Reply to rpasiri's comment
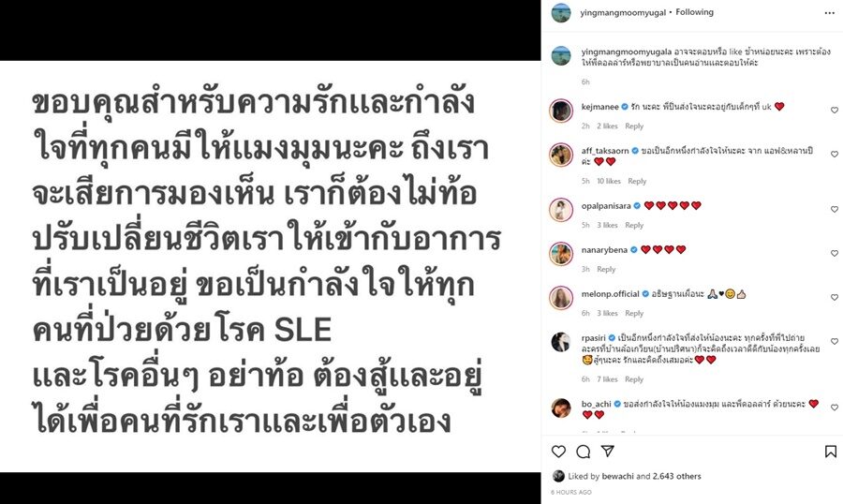The width and height of the screenshot is (843, 504). 634,379
